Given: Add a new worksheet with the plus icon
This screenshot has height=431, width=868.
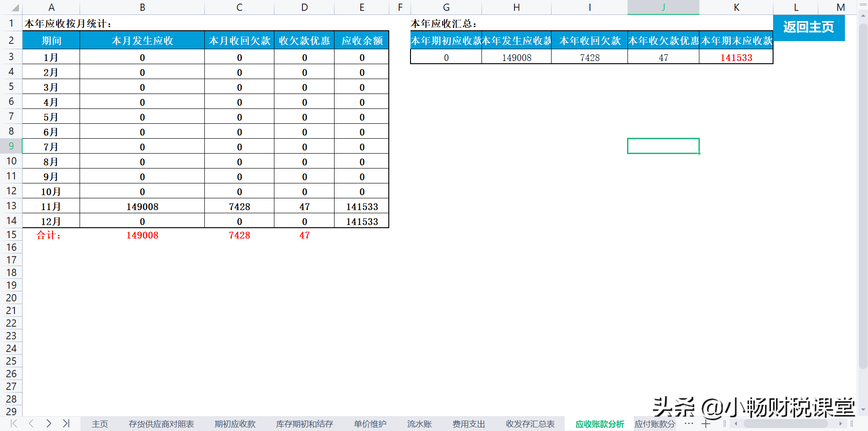Looking at the screenshot, I should point(706,424).
